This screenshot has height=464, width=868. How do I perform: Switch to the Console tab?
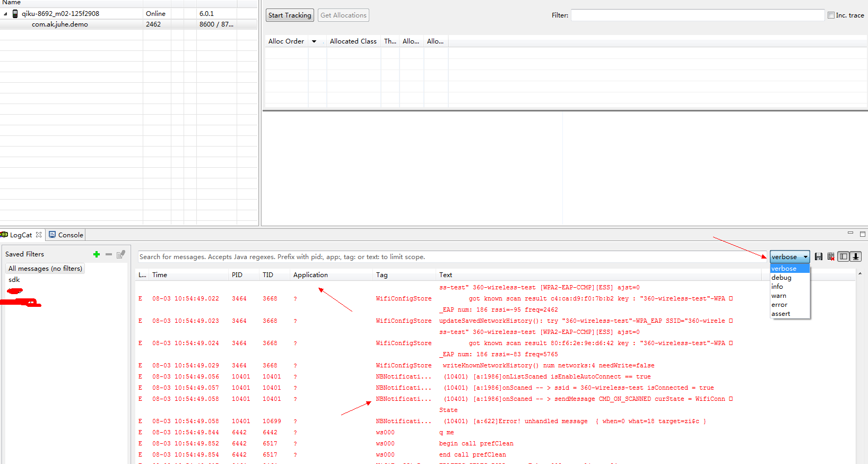click(x=66, y=235)
